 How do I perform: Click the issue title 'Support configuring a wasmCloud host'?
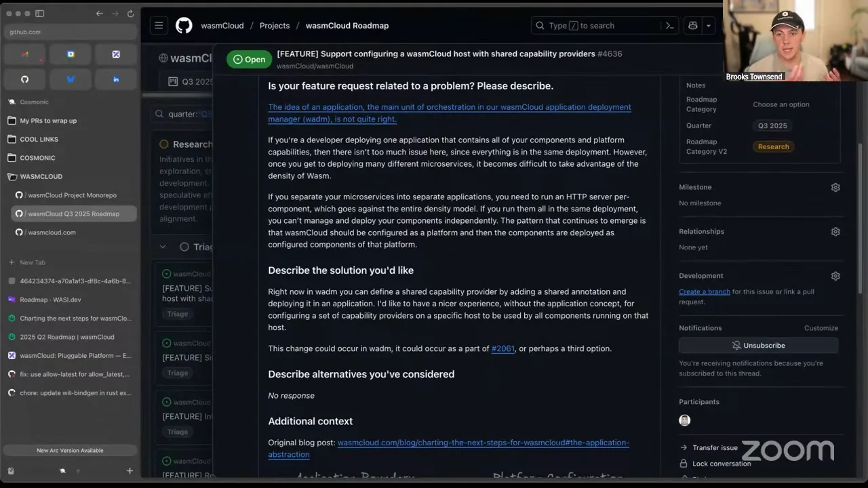pyautogui.click(x=436, y=54)
